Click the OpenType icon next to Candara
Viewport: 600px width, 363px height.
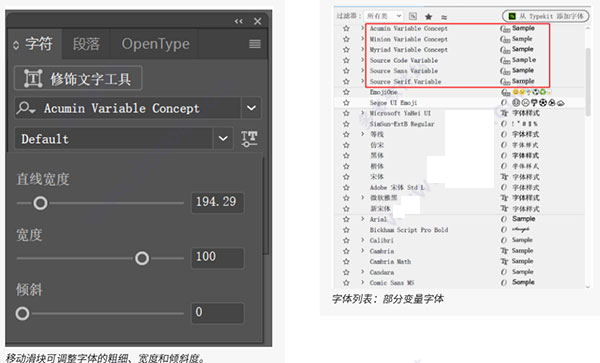(x=504, y=272)
